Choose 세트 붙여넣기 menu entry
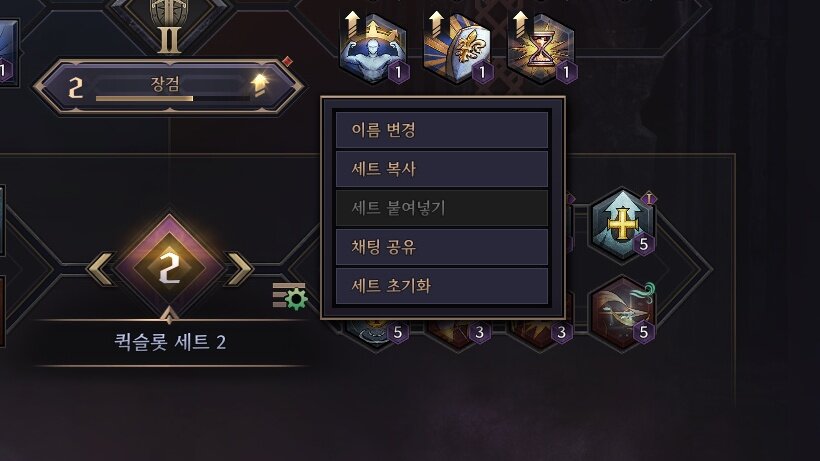This screenshot has width=820, height=461. pyautogui.click(x=442, y=208)
